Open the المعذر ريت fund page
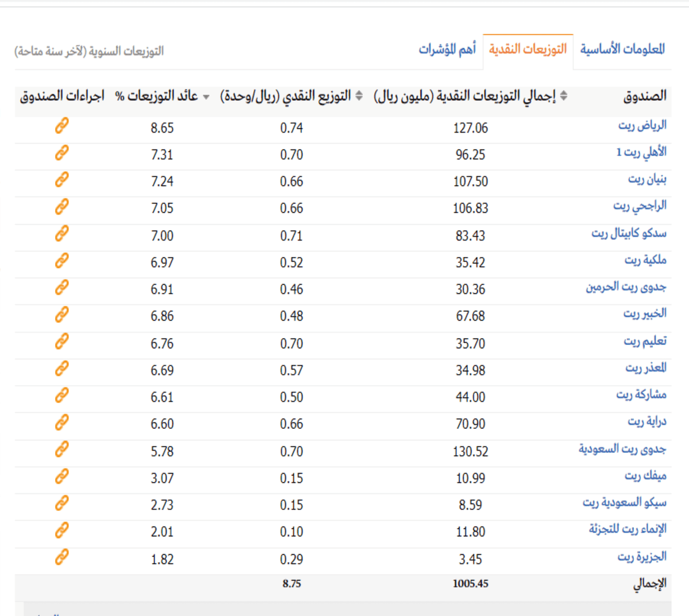Image resolution: width=689 pixels, height=616 pixels. pyautogui.click(x=646, y=369)
